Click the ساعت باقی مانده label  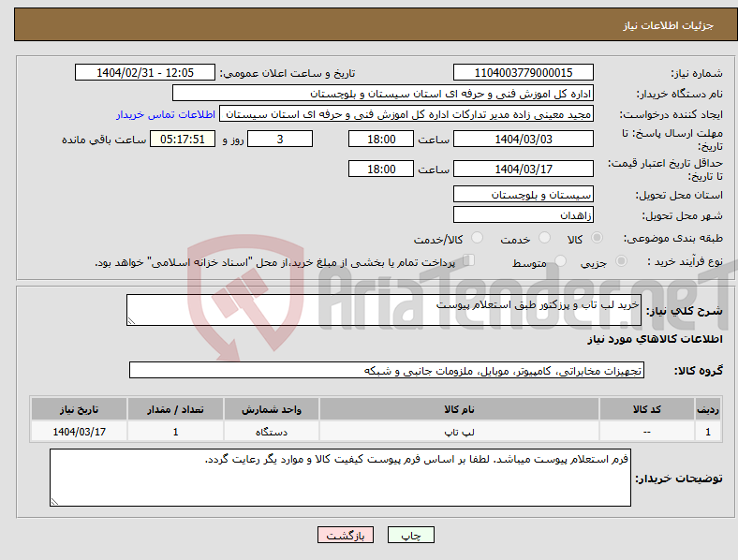pyautogui.click(x=104, y=140)
